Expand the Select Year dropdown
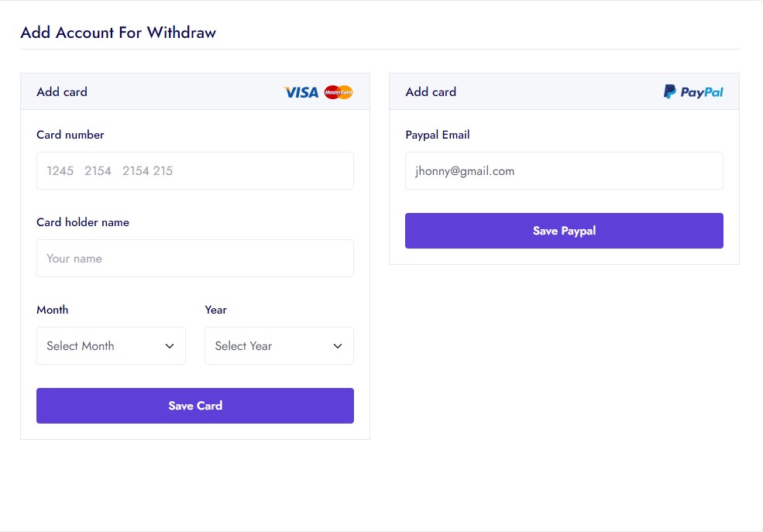 [x=279, y=346]
